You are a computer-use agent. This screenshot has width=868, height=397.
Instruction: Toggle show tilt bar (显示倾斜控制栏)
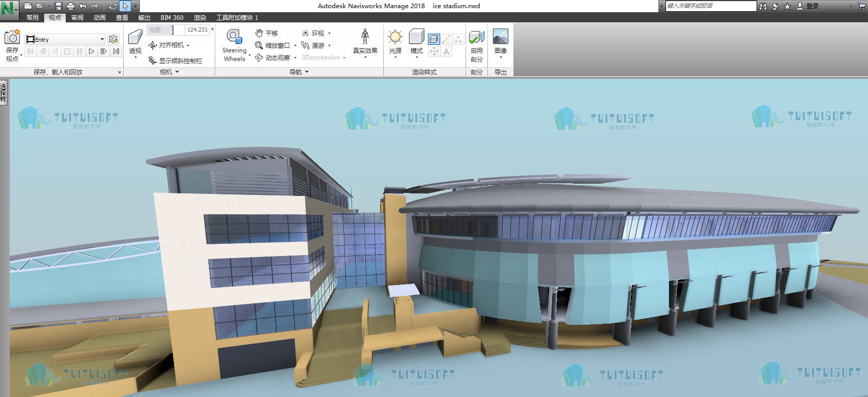pyautogui.click(x=175, y=61)
